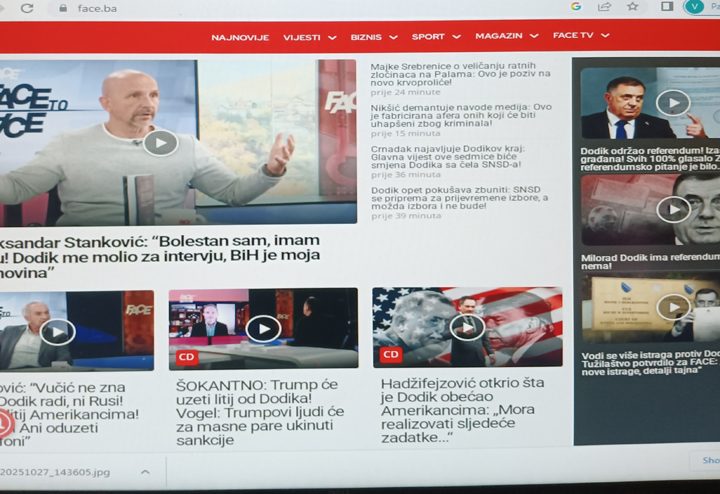Play sidebar video Dodik održao referendum
The image size is (720, 494).
coord(673,103)
